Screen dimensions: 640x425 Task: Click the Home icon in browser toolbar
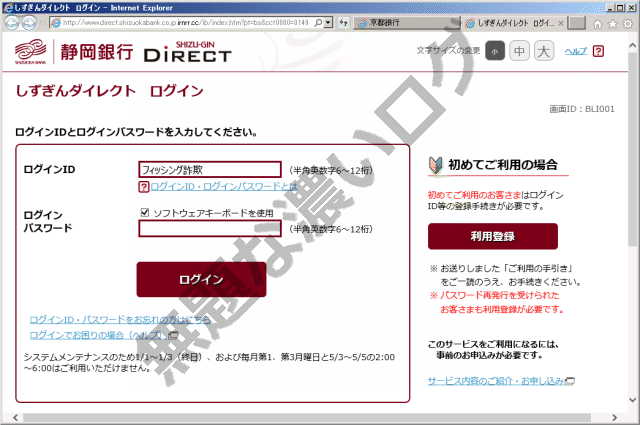point(597,24)
